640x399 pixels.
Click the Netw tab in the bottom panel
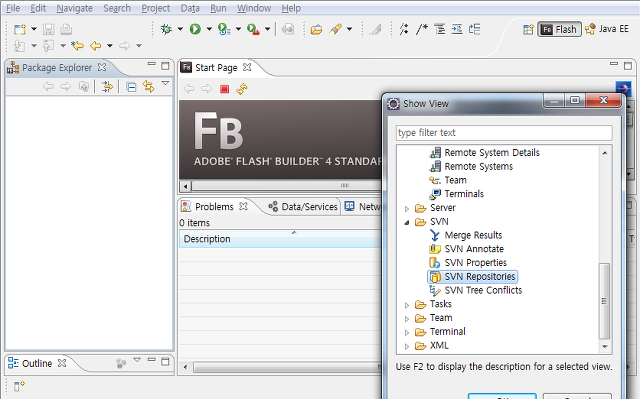(362, 207)
